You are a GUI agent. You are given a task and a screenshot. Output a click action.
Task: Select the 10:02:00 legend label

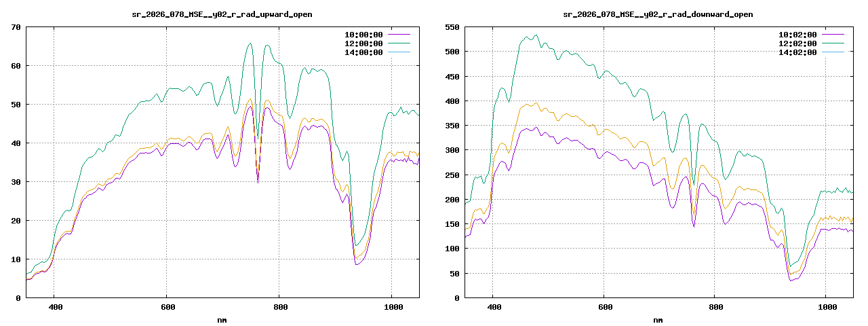click(797, 34)
